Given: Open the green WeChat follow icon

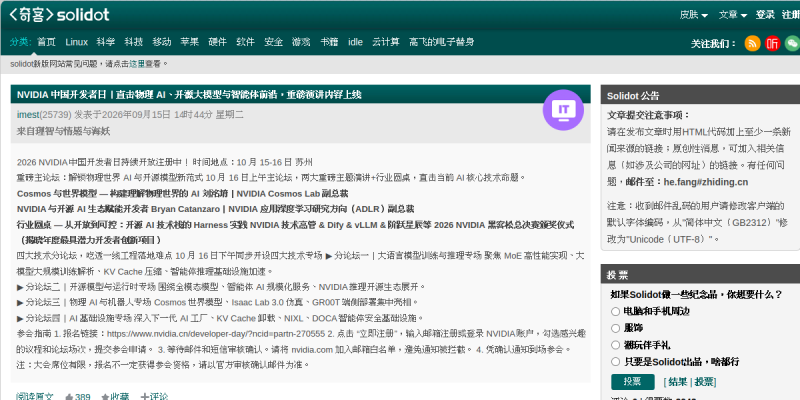Looking at the screenshot, I should tap(792, 43).
